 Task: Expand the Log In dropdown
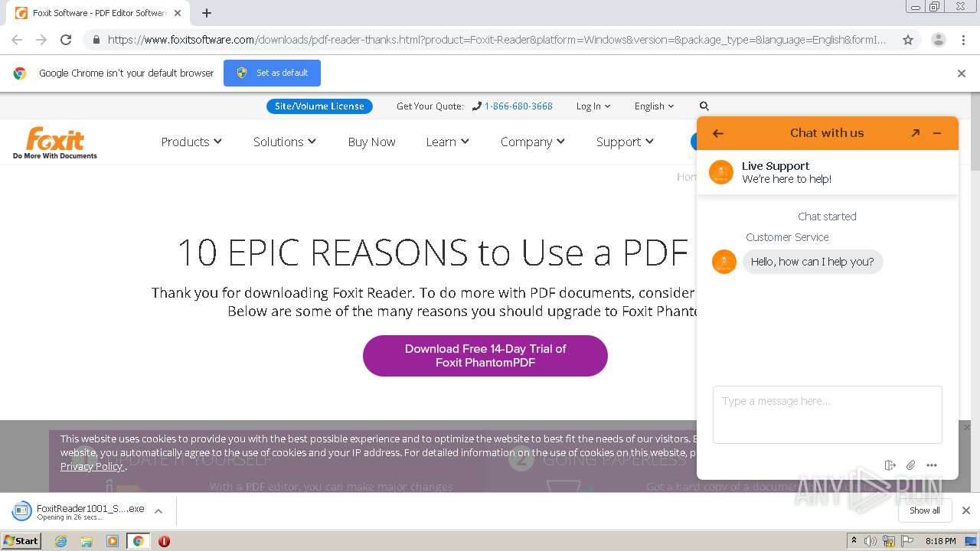(593, 106)
